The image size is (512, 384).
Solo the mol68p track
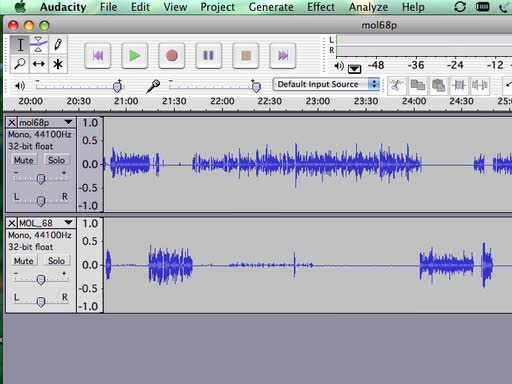coord(56,160)
